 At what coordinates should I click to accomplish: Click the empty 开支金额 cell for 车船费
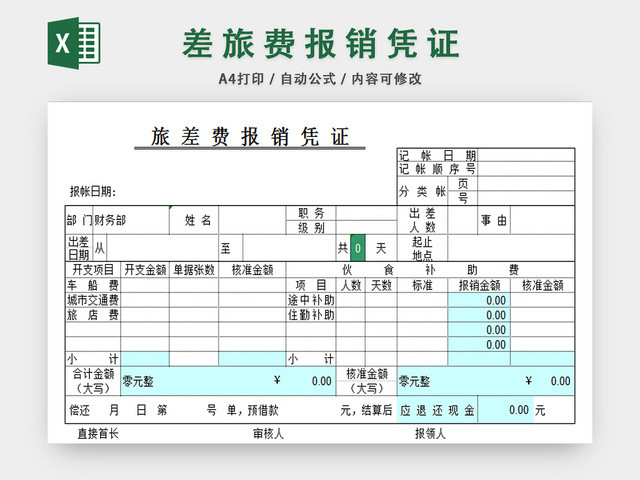click(145, 285)
